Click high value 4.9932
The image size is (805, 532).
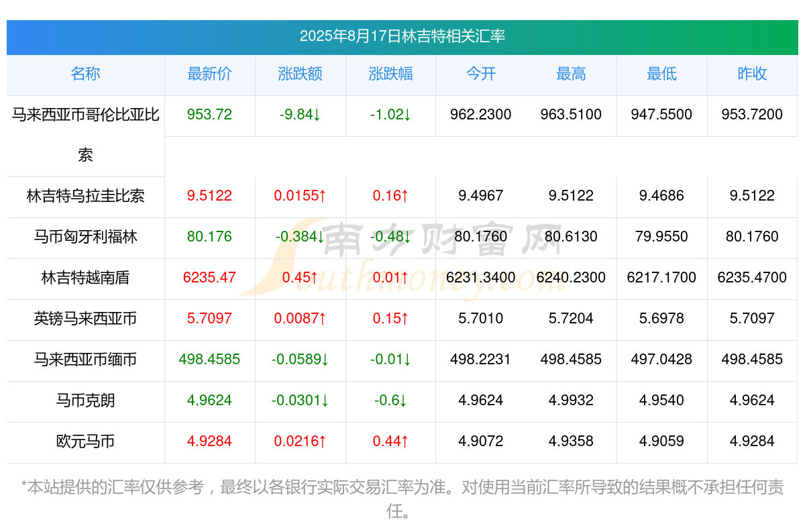pyautogui.click(x=571, y=401)
